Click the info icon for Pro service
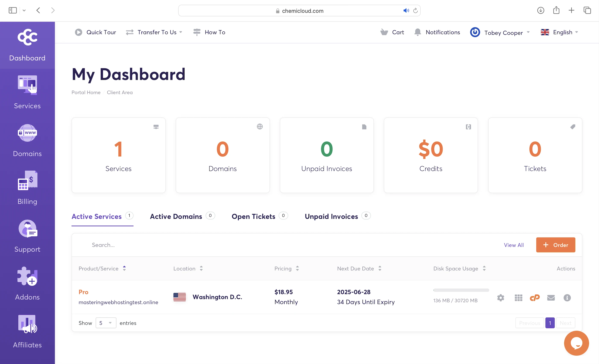Screen dimensions: 599x364 [567, 298]
